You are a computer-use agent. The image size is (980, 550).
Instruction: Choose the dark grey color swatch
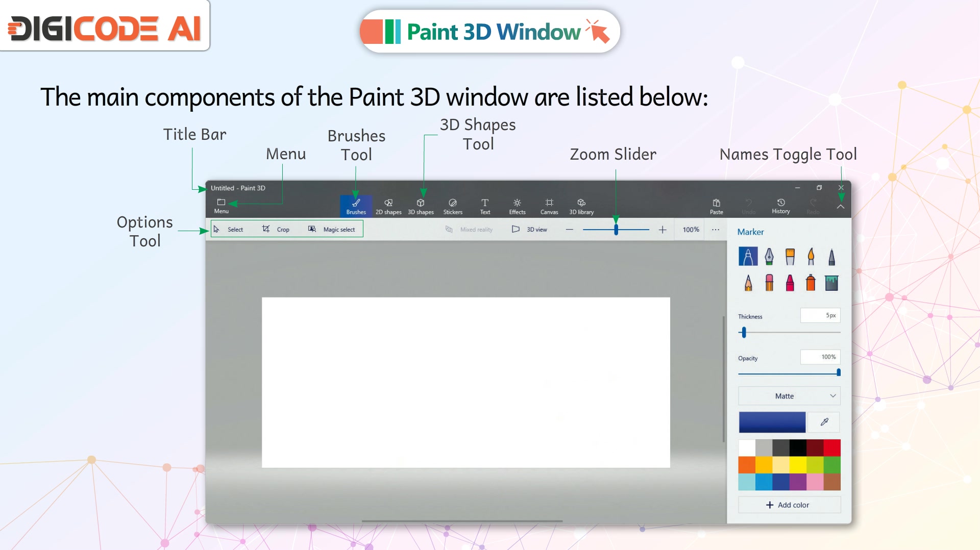click(781, 448)
